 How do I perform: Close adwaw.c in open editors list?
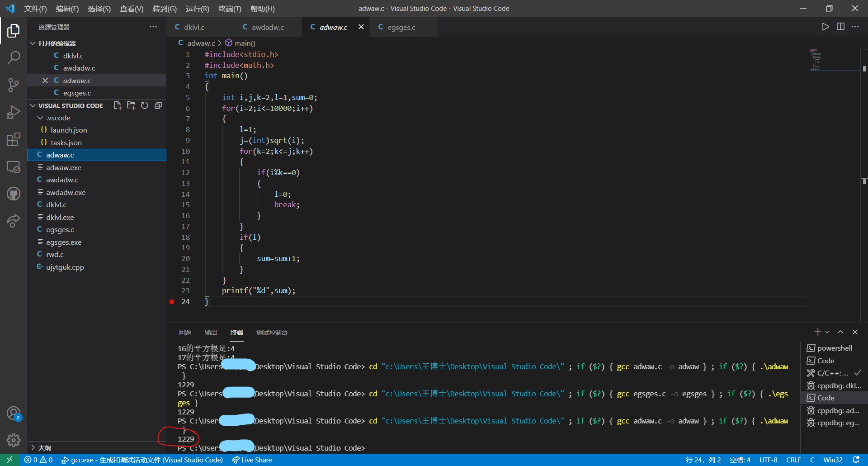coord(45,81)
